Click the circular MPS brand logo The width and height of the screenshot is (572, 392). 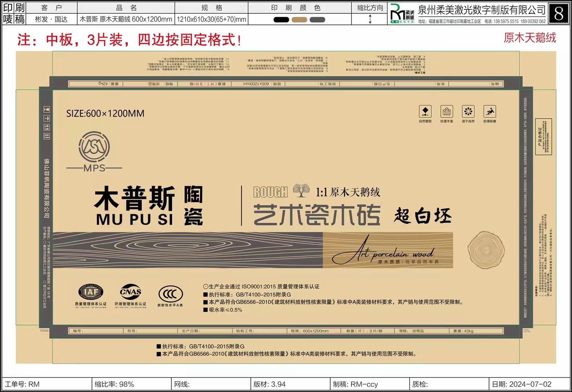click(x=94, y=147)
